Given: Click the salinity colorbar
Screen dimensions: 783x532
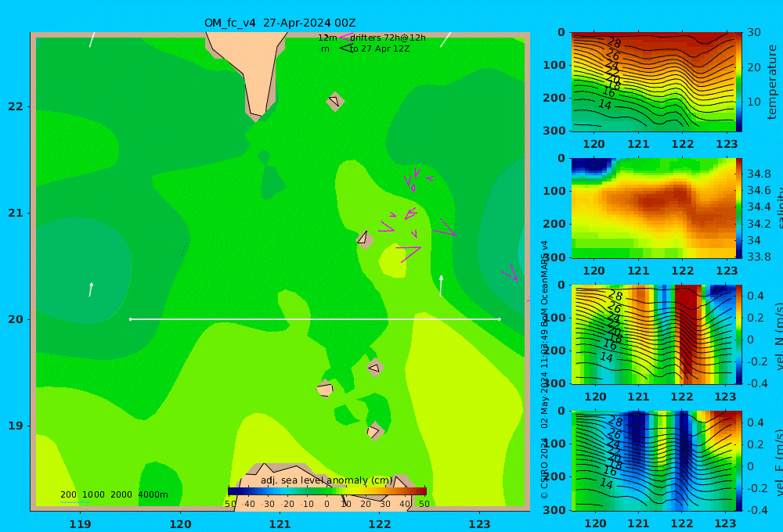Looking at the screenshot, I should click(x=739, y=208).
